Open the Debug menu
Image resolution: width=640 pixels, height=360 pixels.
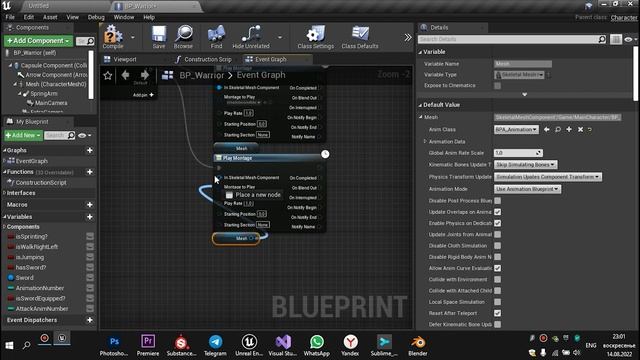96,17
